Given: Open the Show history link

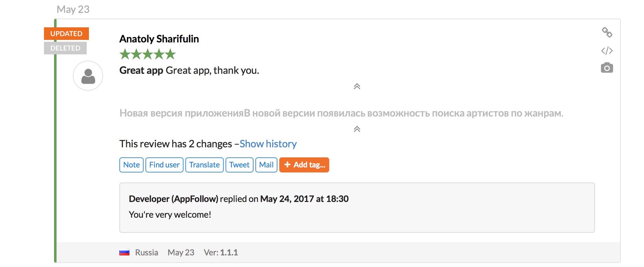Looking at the screenshot, I should 268,144.
